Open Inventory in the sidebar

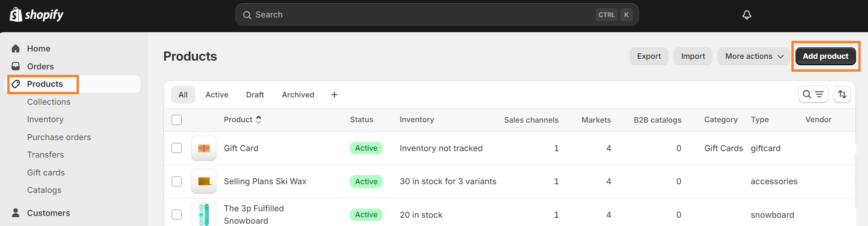(x=45, y=119)
